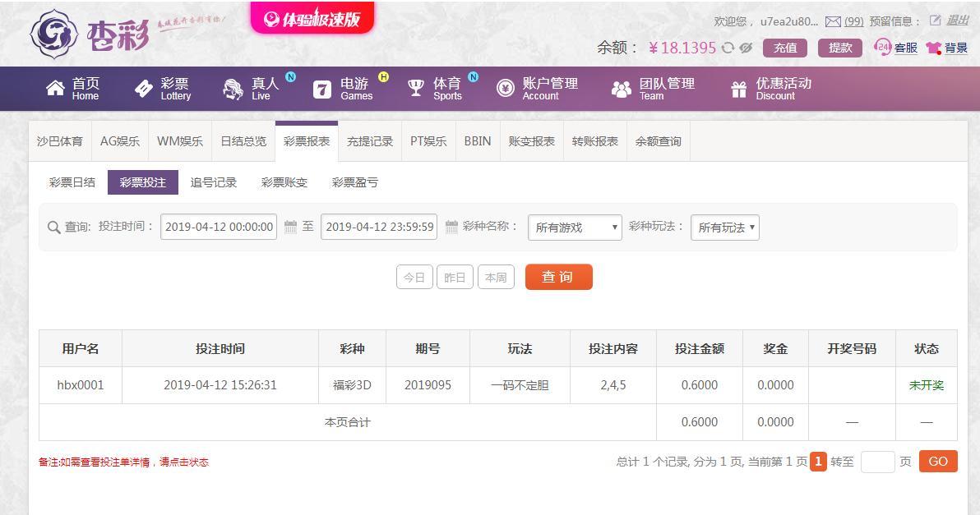Viewport: 980px width, 515px height.
Task: Select the 今日 quick date filter
Action: click(x=414, y=278)
